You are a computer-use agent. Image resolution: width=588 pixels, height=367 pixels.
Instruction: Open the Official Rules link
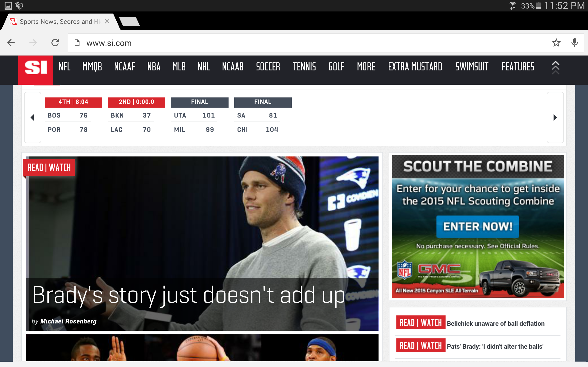519,246
